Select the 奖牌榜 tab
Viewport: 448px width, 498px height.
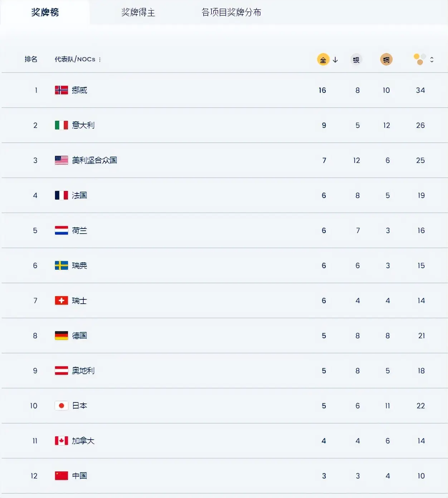(45, 13)
